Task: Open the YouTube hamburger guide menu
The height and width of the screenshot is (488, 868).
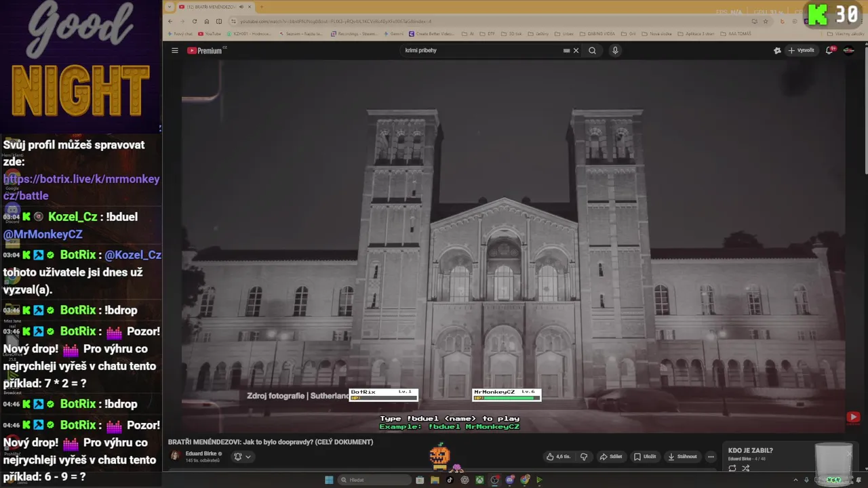Action: [x=174, y=50]
